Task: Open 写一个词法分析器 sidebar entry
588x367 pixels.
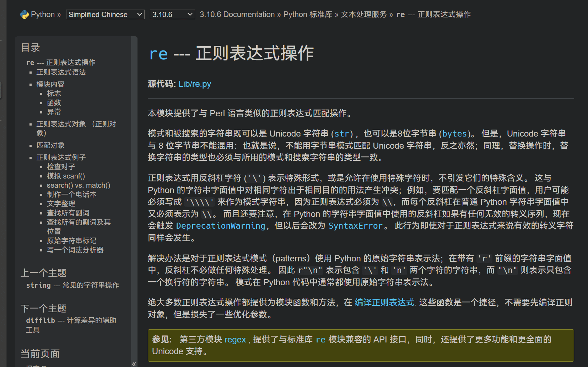Action: tap(75, 250)
